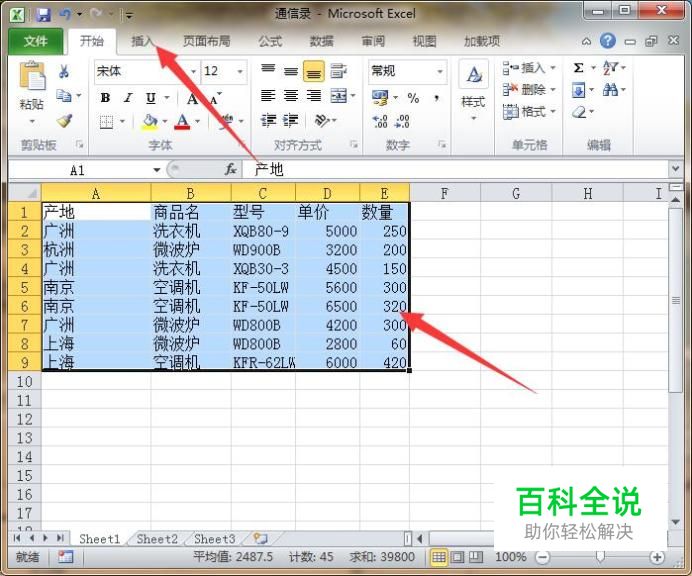Switch to Formulas (公式) tab
This screenshot has height=576, width=692.
coord(270,41)
